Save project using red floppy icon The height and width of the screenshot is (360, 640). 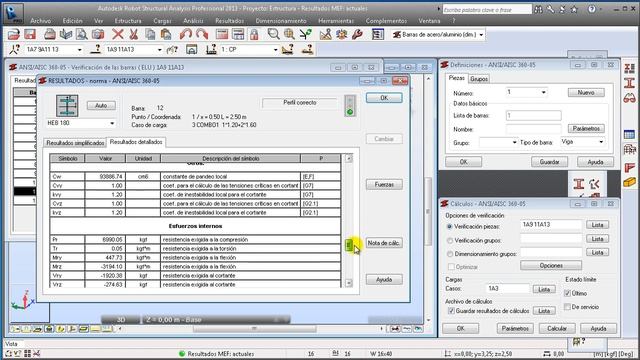30,35
